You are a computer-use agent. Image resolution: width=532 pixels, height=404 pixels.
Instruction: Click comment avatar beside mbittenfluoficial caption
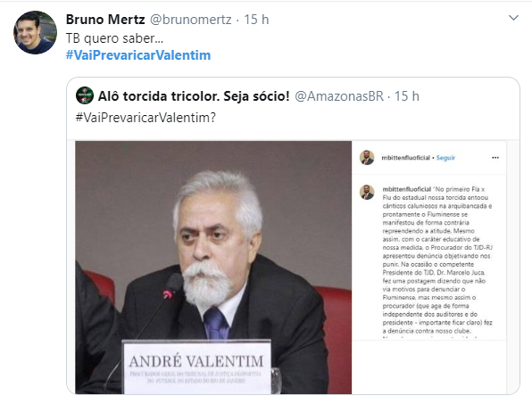tap(367, 192)
